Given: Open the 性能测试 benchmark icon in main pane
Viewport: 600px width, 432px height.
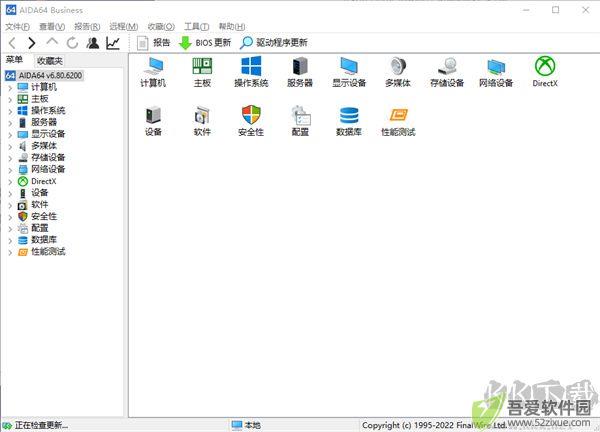Looking at the screenshot, I should tap(398, 121).
